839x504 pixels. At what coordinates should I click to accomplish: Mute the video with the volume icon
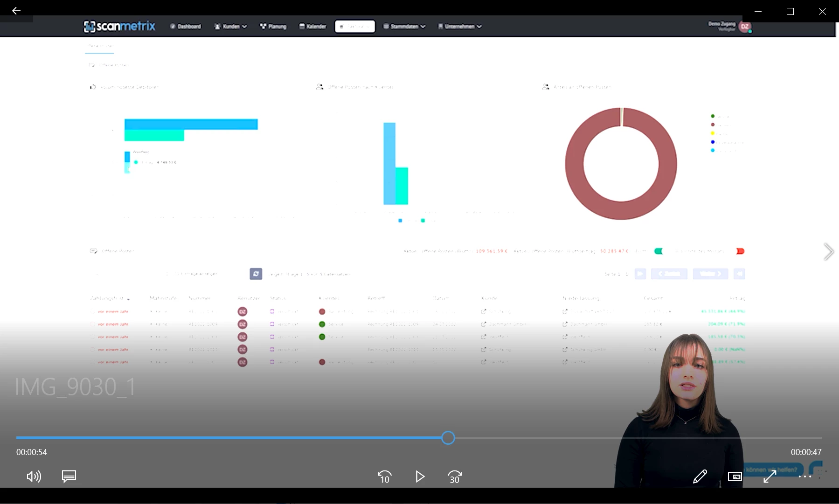pyautogui.click(x=34, y=476)
